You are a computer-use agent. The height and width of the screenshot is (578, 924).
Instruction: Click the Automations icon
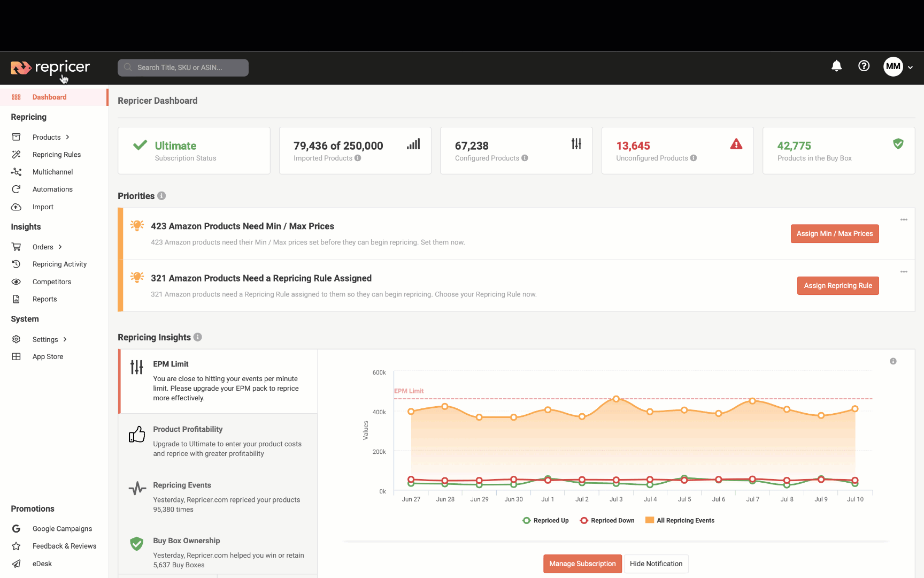(x=16, y=189)
